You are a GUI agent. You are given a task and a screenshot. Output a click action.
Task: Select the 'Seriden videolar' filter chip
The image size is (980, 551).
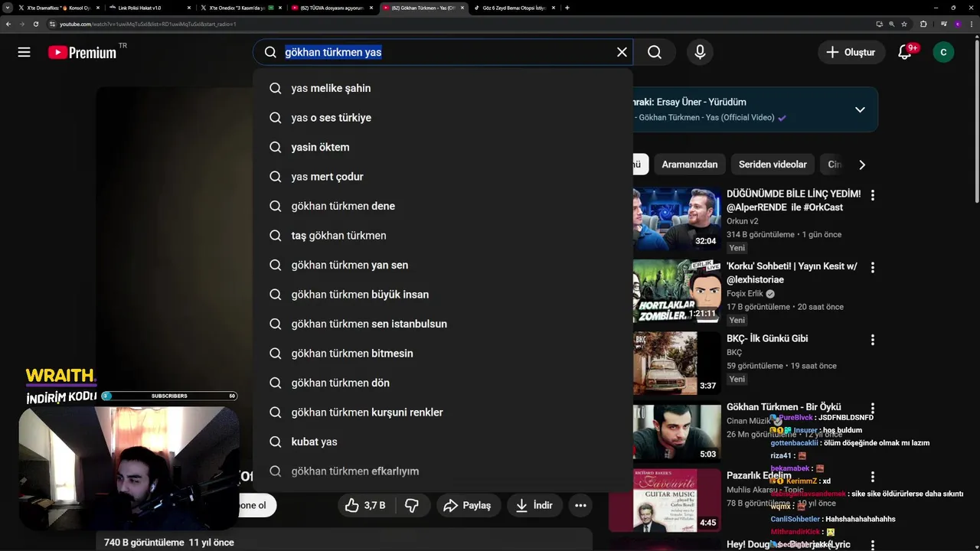(x=773, y=165)
